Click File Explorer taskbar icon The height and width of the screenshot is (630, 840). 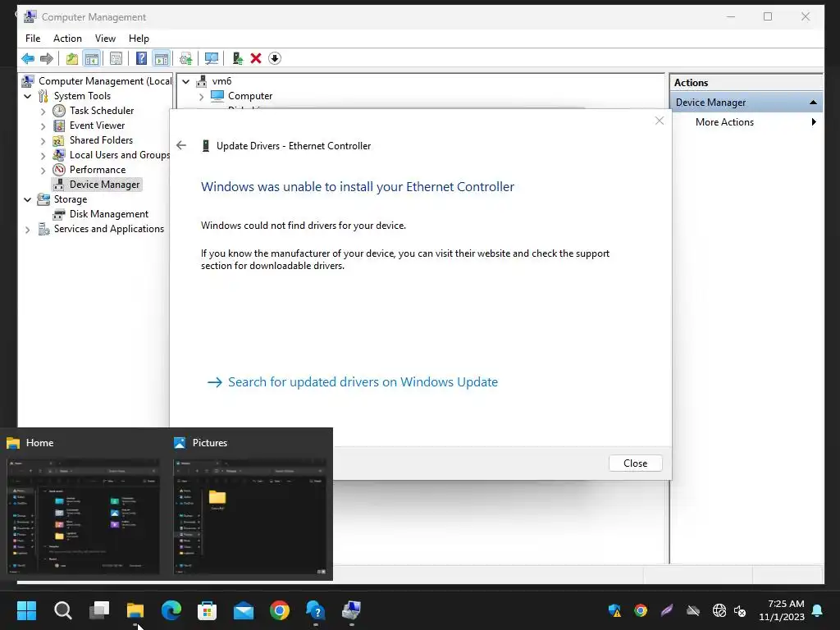click(135, 610)
